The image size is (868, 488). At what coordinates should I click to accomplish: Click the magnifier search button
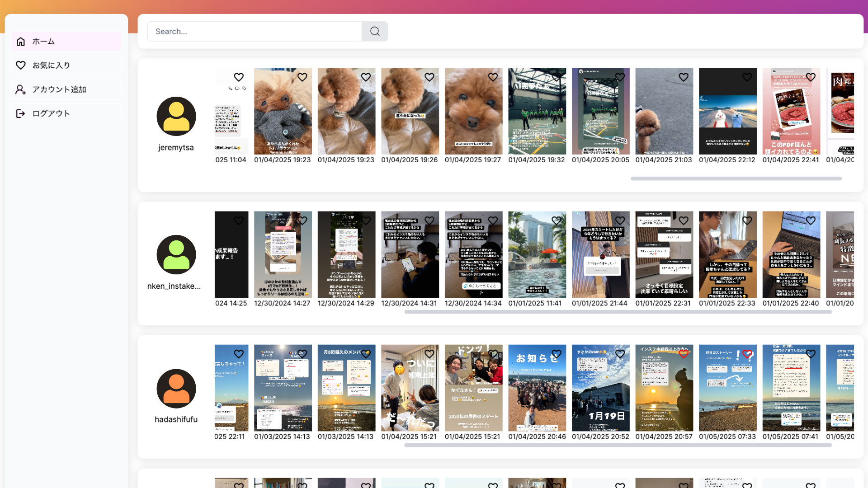[x=374, y=31]
